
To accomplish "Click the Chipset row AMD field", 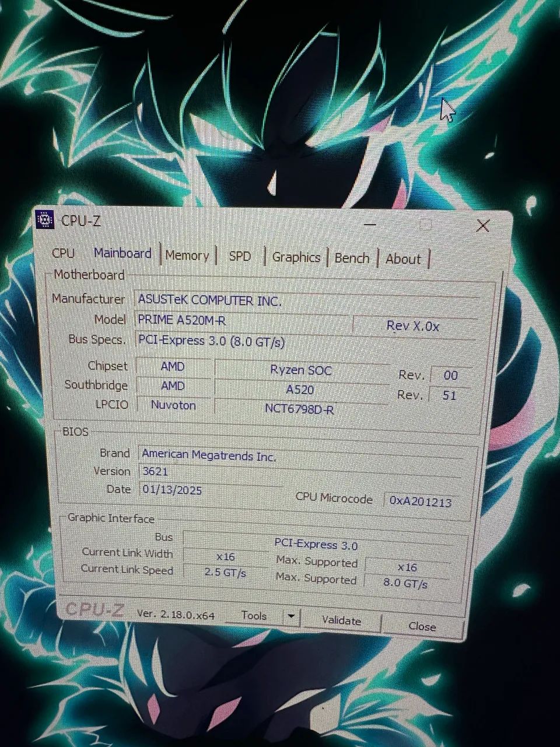I will click(173, 366).
